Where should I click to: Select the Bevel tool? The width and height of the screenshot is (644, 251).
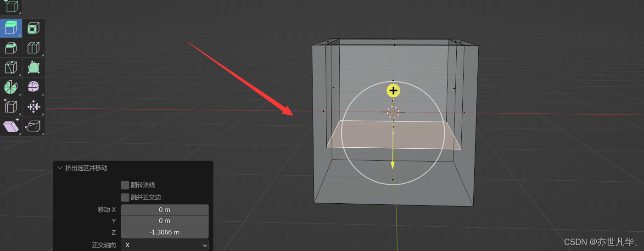(x=11, y=48)
